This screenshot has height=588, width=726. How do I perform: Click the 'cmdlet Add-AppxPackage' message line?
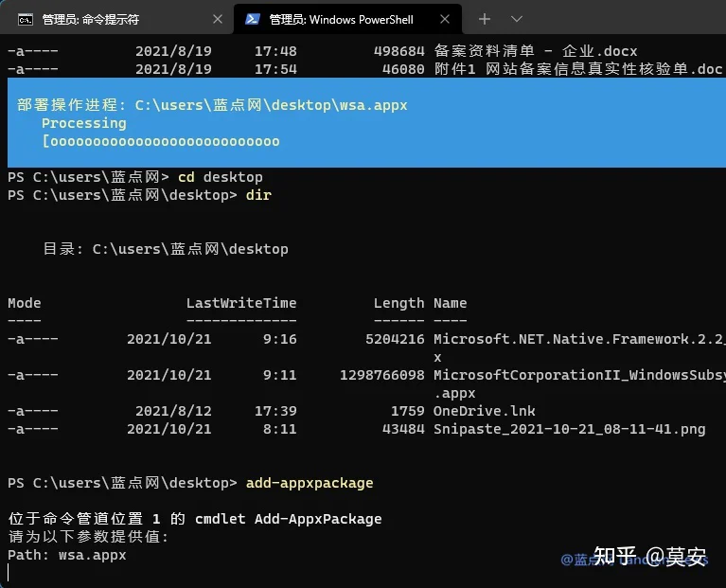tap(195, 519)
